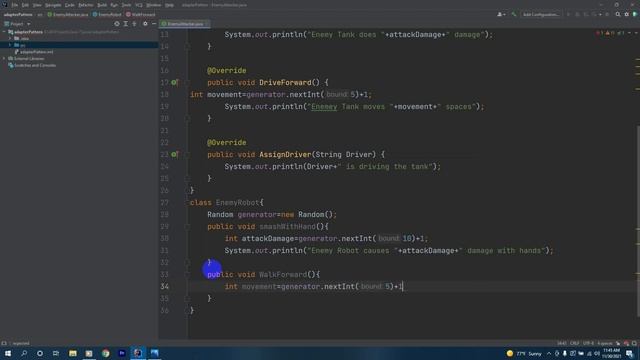640x360 pixels.
Task: Click the line separator CRLF in status bar
Action: click(x=575, y=343)
